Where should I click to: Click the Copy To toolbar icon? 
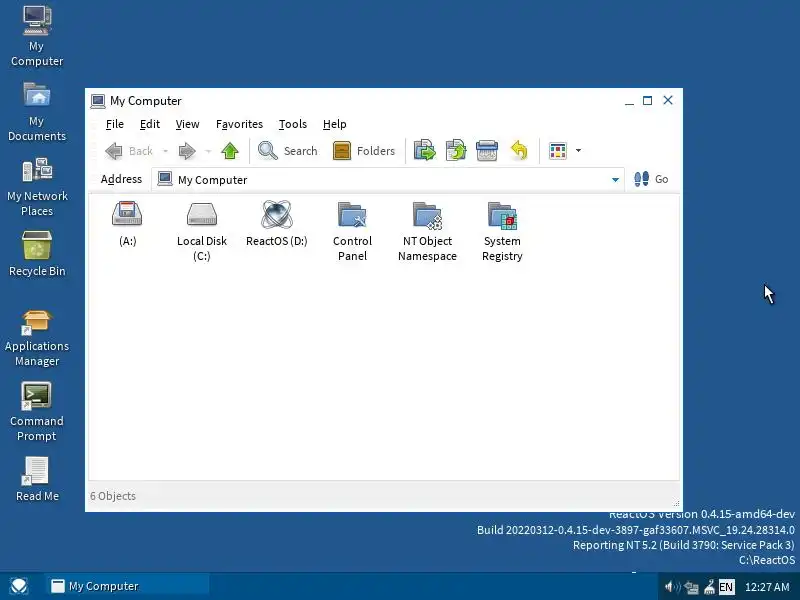(456, 151)
